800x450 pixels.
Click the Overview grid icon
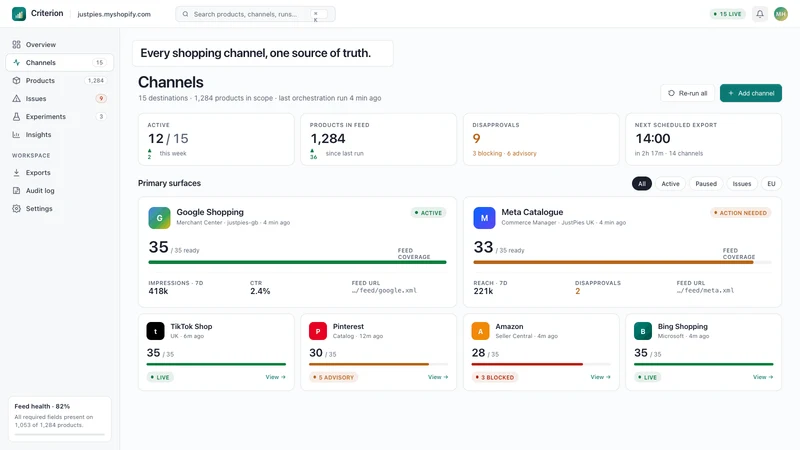(16, 44)
